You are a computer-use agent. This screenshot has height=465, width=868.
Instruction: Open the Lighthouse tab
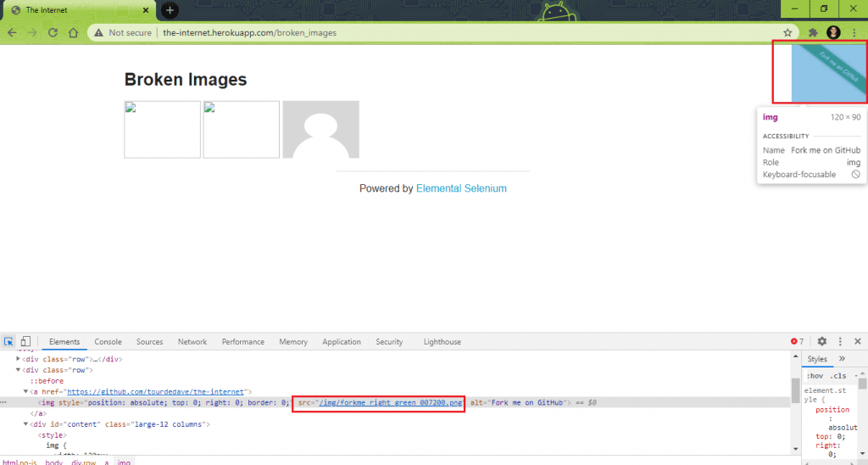[442, 342]
